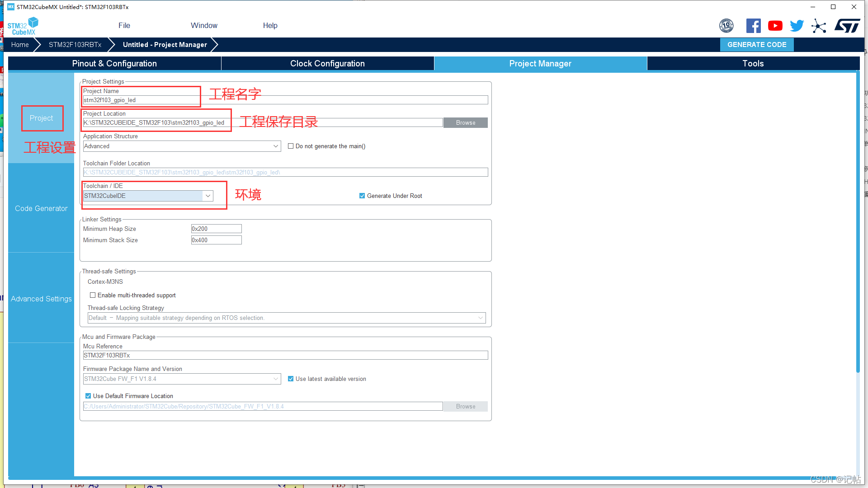The width and height of the screenshot is (868, 488).
Task: Uncheck Generate Under Root
Action: click(362, 196)
